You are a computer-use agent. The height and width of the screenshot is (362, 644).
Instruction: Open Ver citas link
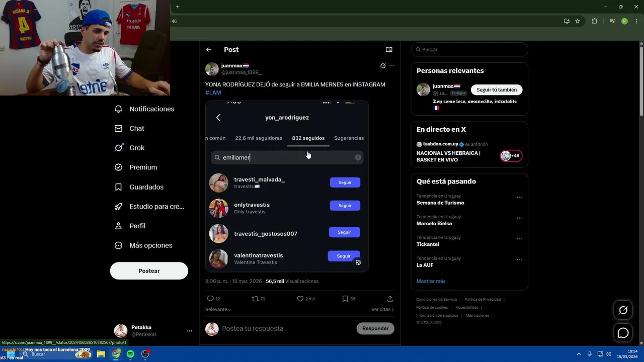pos(382,310)
